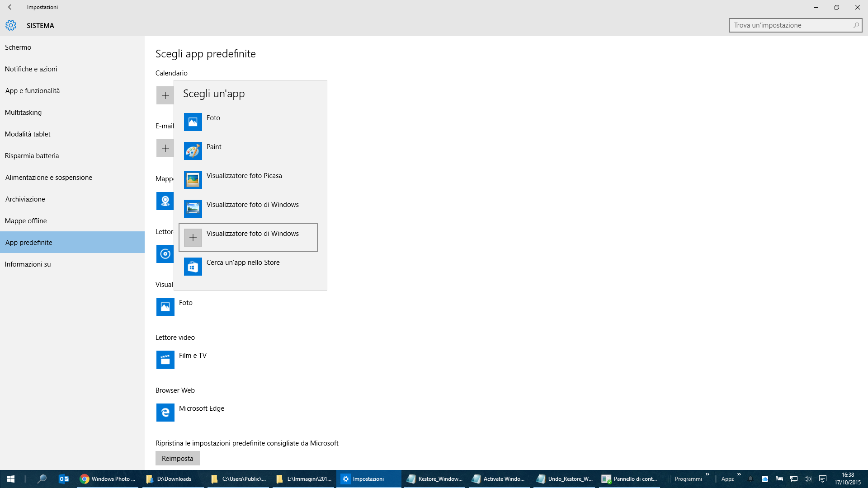Open Outlook from the taskbar
This screenshot has width=868, height=488.
coord(64,479)
